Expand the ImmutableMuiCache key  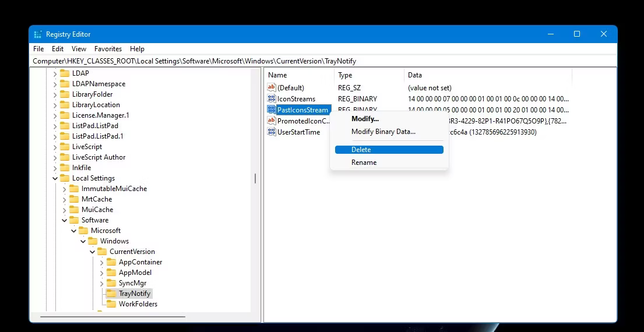tap(65, 189)
